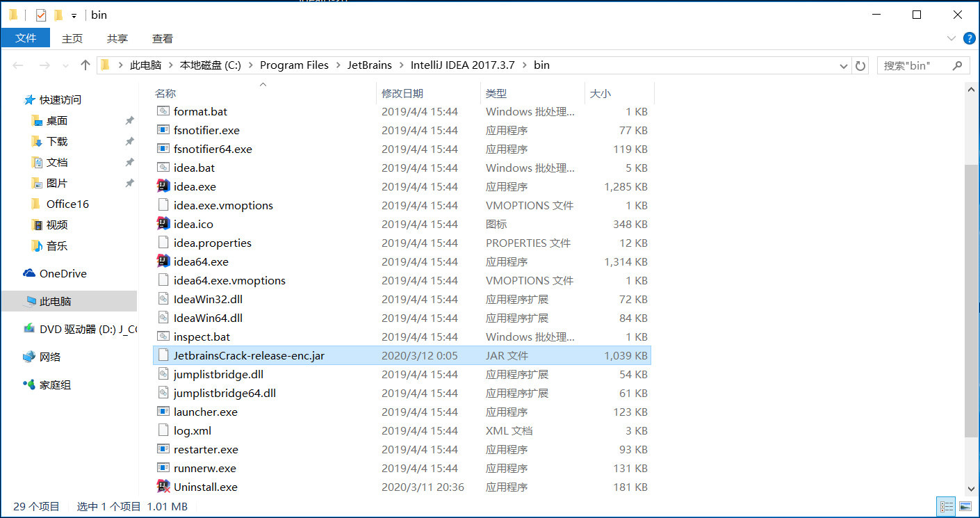980x518 pixels.
Task: Click scrollbar down arrow in file list
Action: pyautogui.click(x=972, y=489)
